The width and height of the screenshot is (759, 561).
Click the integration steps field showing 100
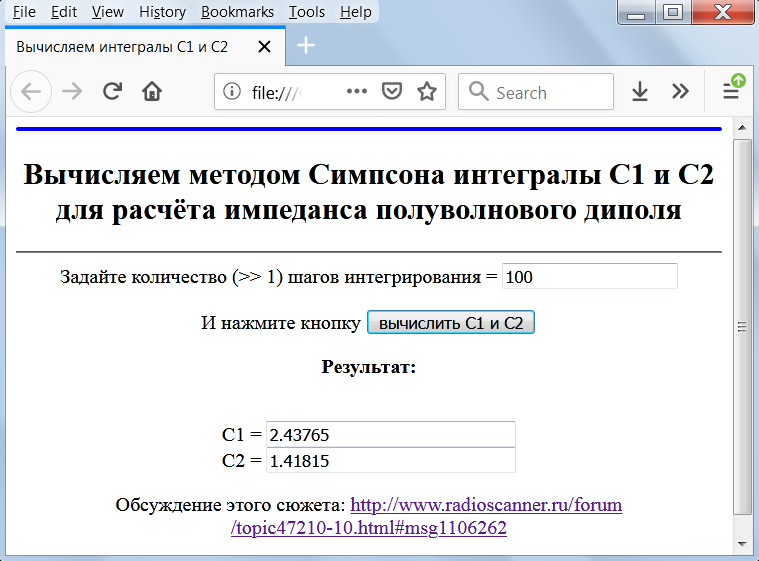590,276
